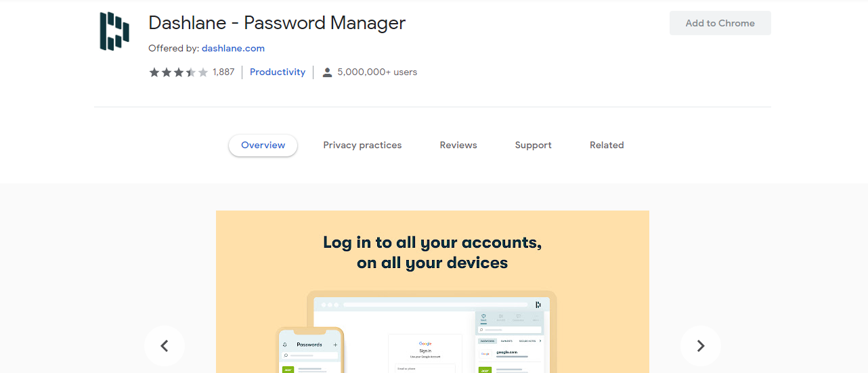Switch to the Support tab
Screen dimensions: 868x373
(x=533, y=145)
